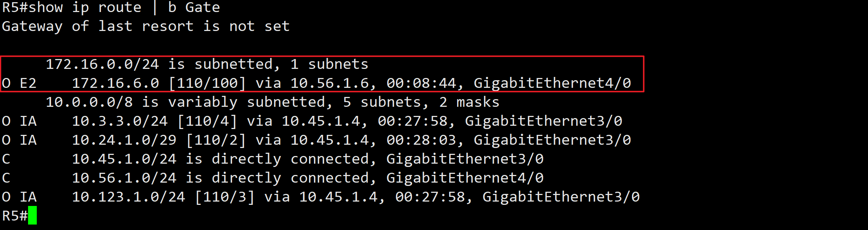This screenshot has width=868, height=230.
Task: Click 'Gateway of last resort is not set'
Action: pos(146,27)
